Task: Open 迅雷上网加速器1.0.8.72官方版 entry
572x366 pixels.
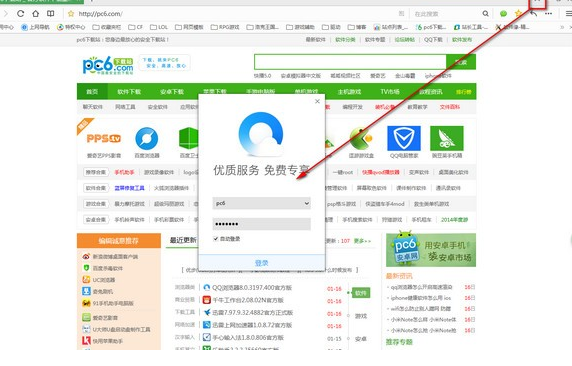Action: pos(253,325)
